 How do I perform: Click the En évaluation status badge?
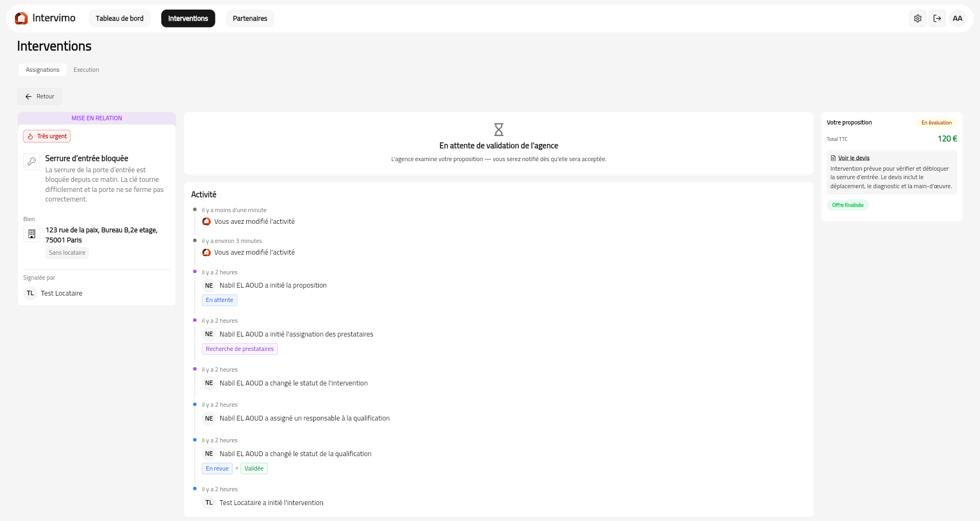click(936, 123)
